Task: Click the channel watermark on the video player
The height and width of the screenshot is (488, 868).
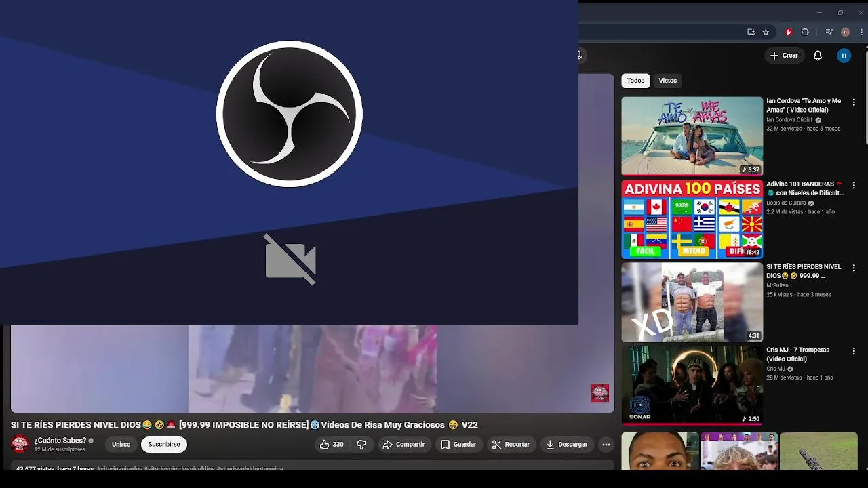Action: tap(600, 393)
